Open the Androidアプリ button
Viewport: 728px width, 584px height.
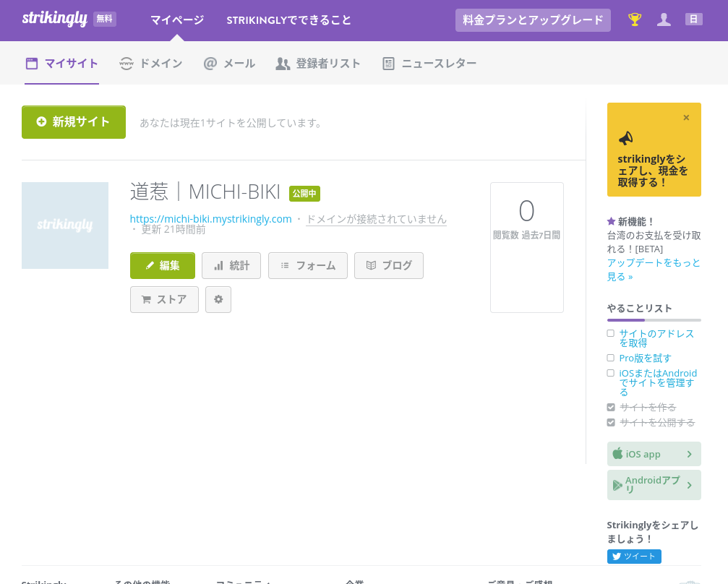pyautogui.click(x=654, y=485)
